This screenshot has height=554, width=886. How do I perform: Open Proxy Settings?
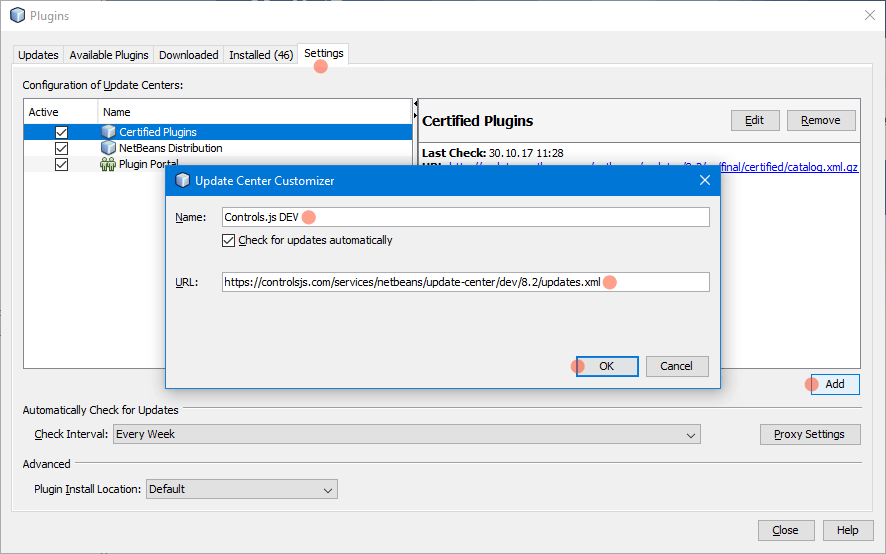[x=810, y=434]
